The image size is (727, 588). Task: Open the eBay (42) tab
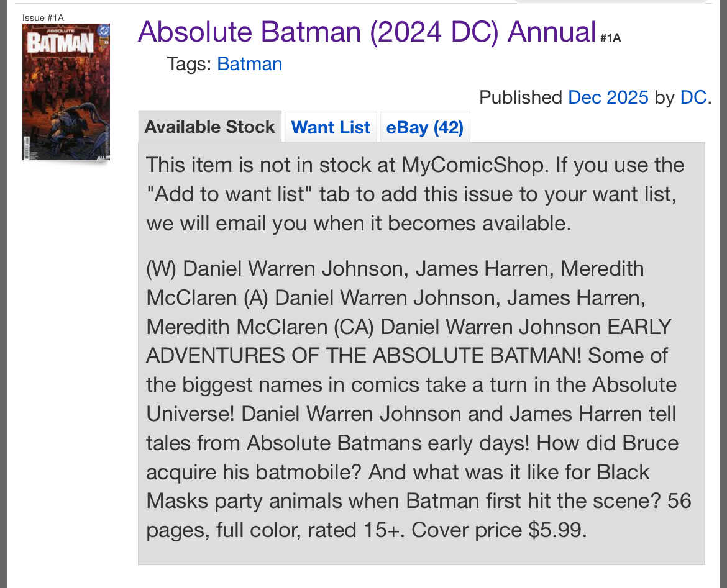tap(425, 127)
